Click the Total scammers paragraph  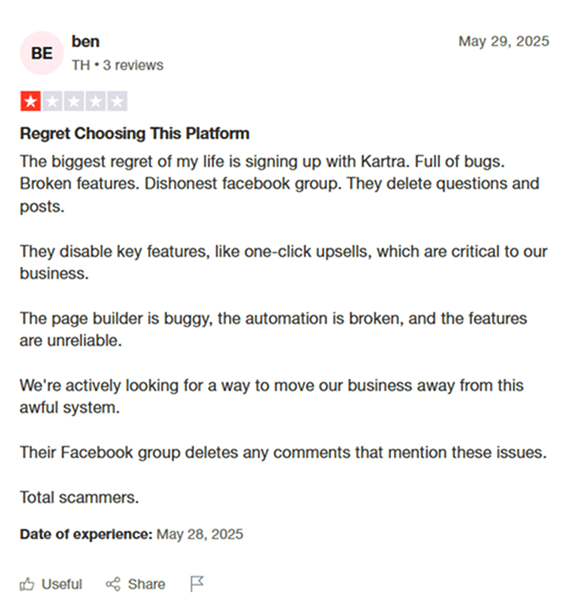point(79,497)
